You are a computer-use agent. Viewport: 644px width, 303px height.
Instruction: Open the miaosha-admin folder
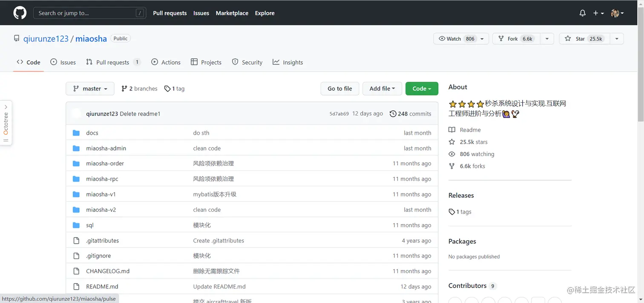click(106, 148)
